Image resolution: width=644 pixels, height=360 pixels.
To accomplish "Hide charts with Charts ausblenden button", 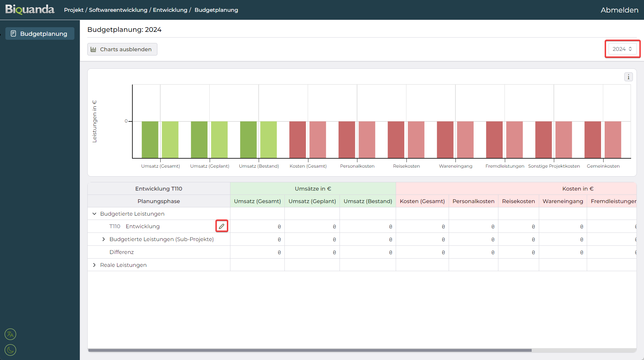I will [x=122, y=49].
